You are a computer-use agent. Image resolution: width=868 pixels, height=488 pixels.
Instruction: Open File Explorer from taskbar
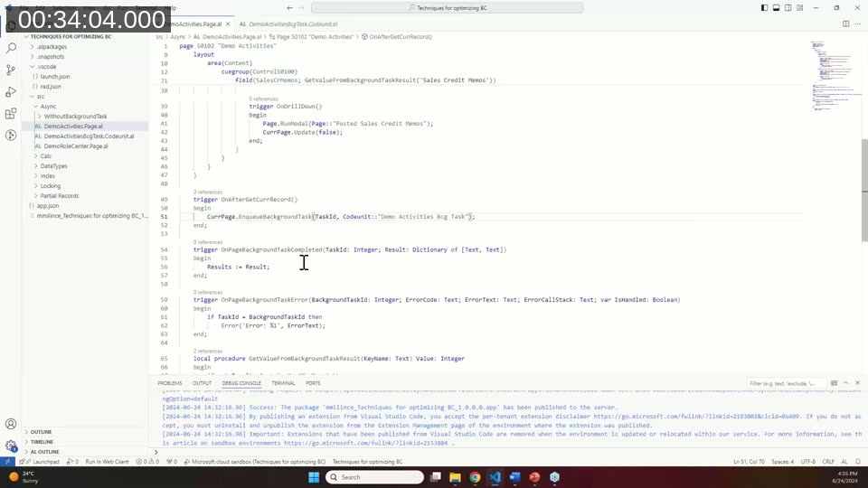pyautogui.click(x=455, y=477)
